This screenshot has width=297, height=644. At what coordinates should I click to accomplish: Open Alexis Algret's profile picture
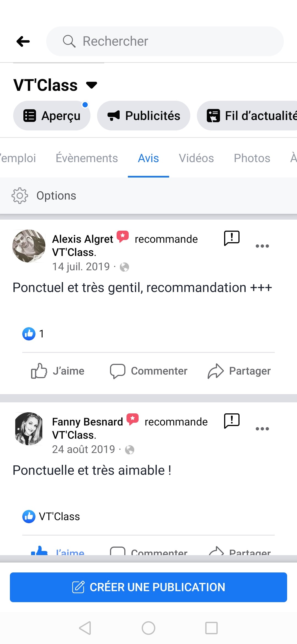click(x=29, y=246)
